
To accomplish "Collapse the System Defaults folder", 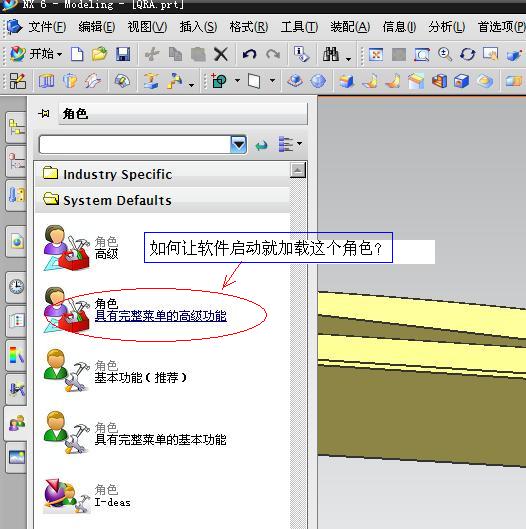I will (x=163, y=200).
